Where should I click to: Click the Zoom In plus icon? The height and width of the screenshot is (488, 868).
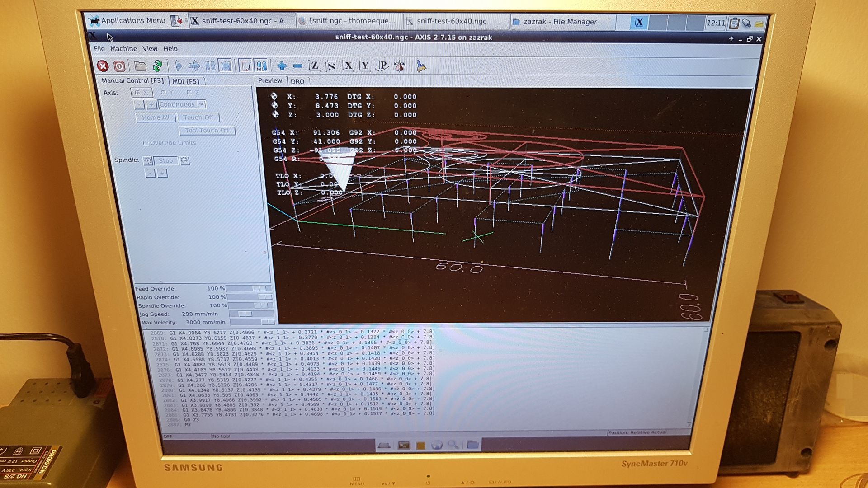tap(282, 66)
